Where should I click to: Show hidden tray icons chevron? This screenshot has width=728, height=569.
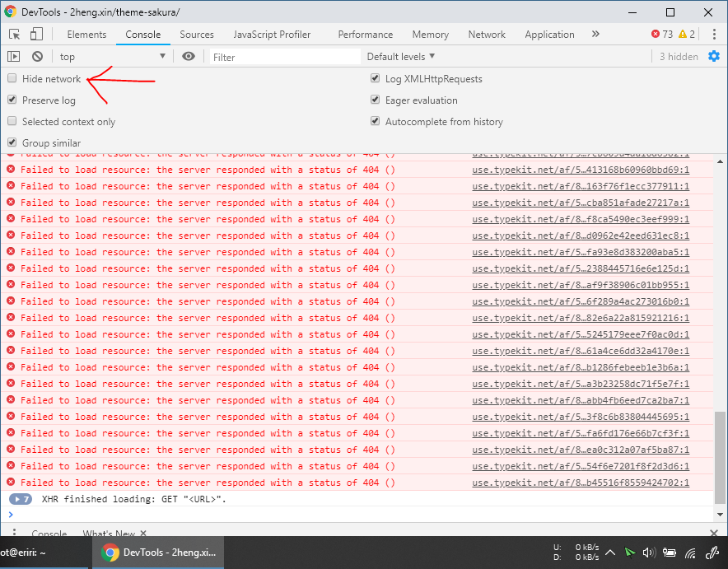tap(610, 553)
